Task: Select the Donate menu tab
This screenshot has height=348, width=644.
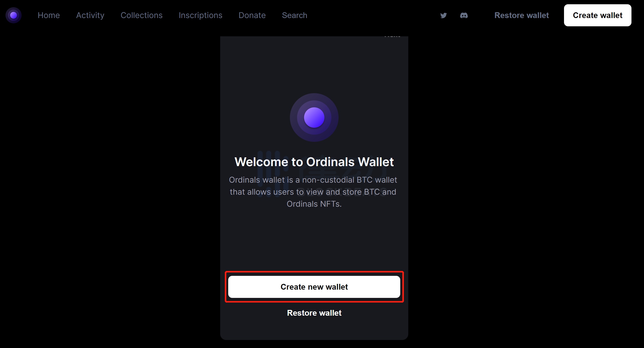Action: coord(252,15)
